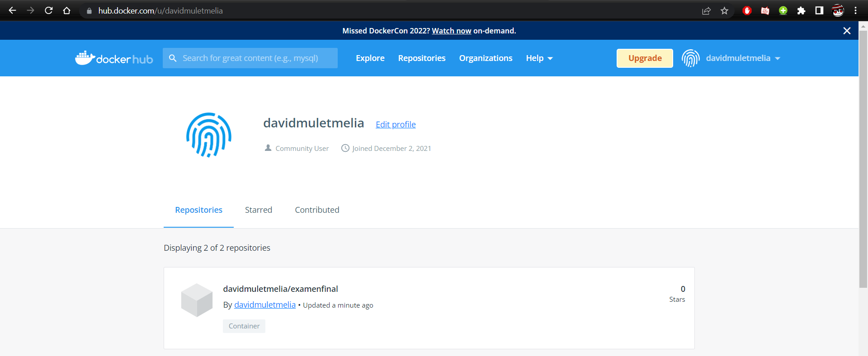Screen dimensions: 868x356
Task: Open the davidmuletmelia author link
Action: [264, 305]
